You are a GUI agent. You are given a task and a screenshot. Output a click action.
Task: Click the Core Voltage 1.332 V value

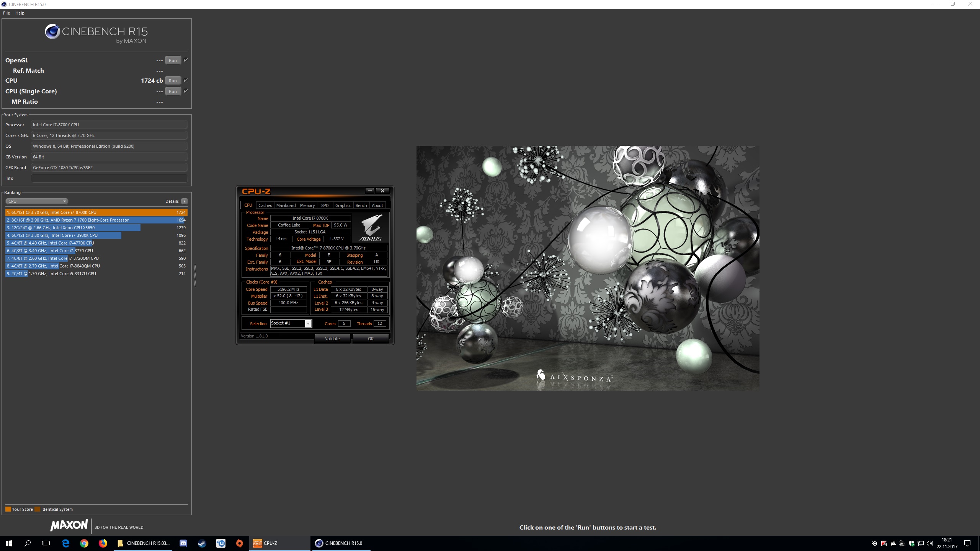pyautogui.click(x=337, y=239)
